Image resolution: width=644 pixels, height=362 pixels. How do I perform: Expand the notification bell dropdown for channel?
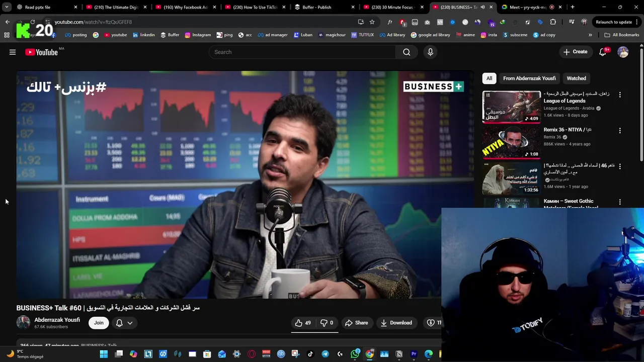click(130, 323)
